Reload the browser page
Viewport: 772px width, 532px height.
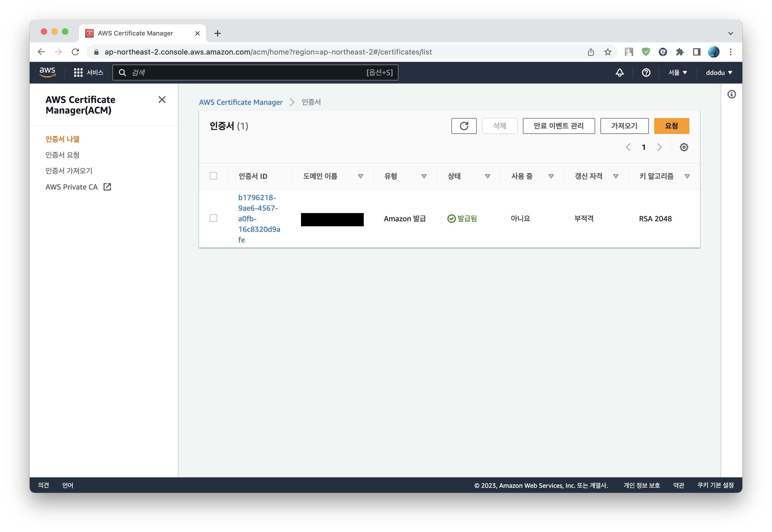[75, 52]
